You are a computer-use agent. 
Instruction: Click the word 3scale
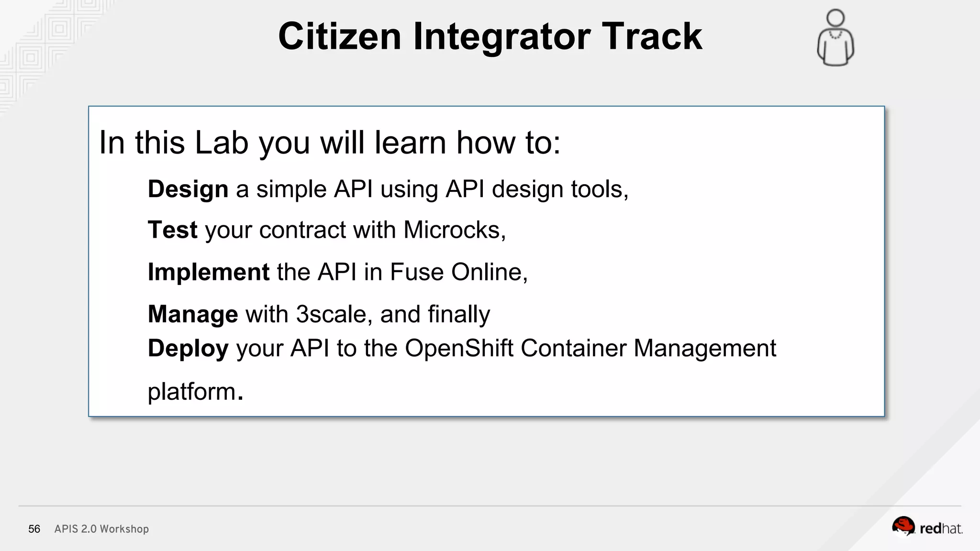pos(331,314)
